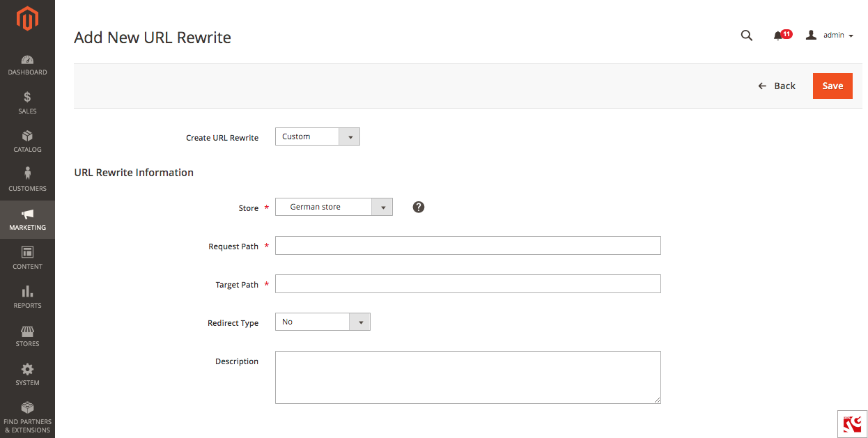Click the Back button
The width and height of the screenshot is (868, 438).
click(x=777, y=86)
